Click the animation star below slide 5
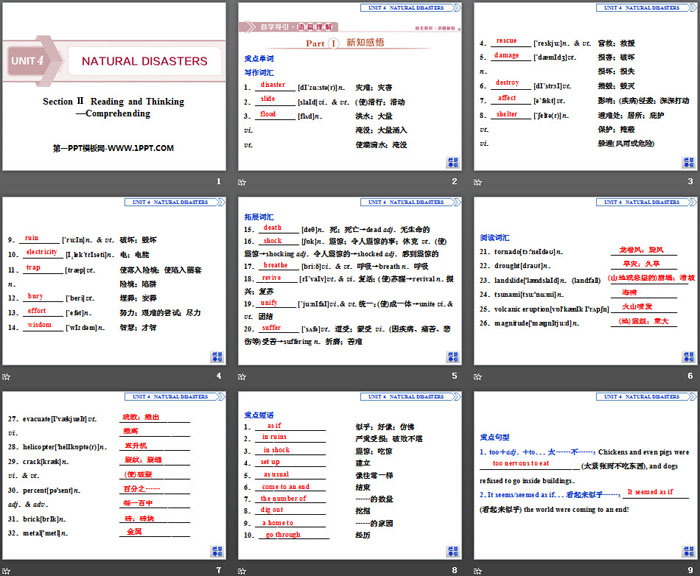This screenshot has width=700, height=576. pos(244,376)
